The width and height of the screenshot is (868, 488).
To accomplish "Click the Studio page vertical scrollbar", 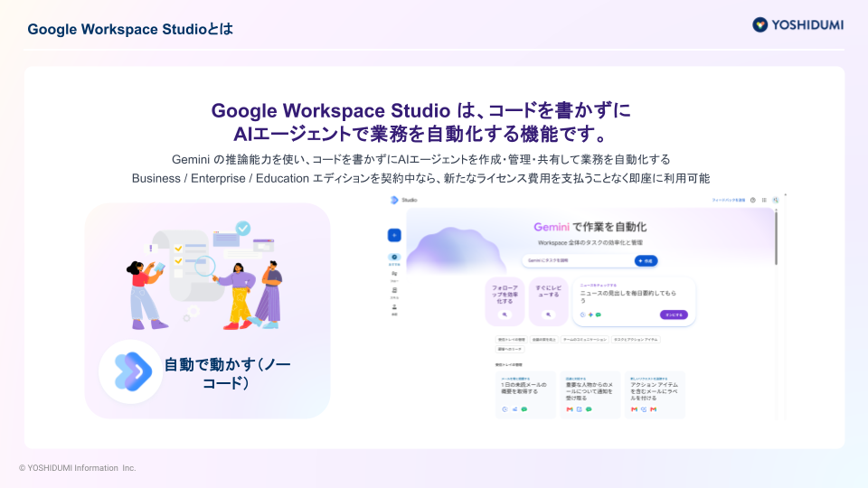I will [776, 237].
